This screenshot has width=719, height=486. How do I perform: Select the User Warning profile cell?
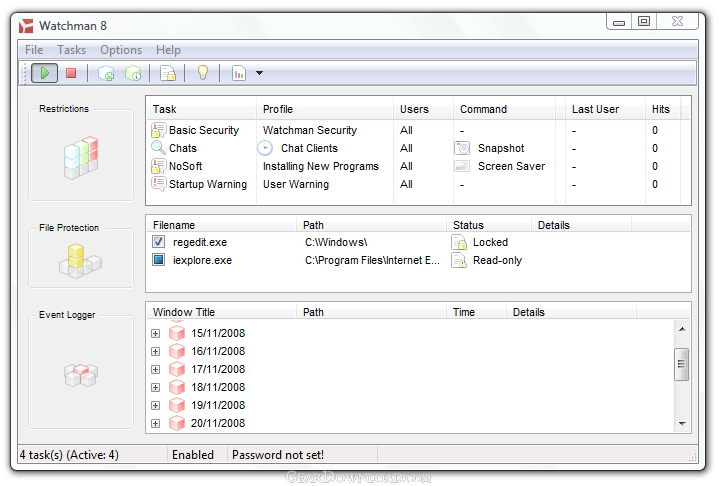pos(296,184)
